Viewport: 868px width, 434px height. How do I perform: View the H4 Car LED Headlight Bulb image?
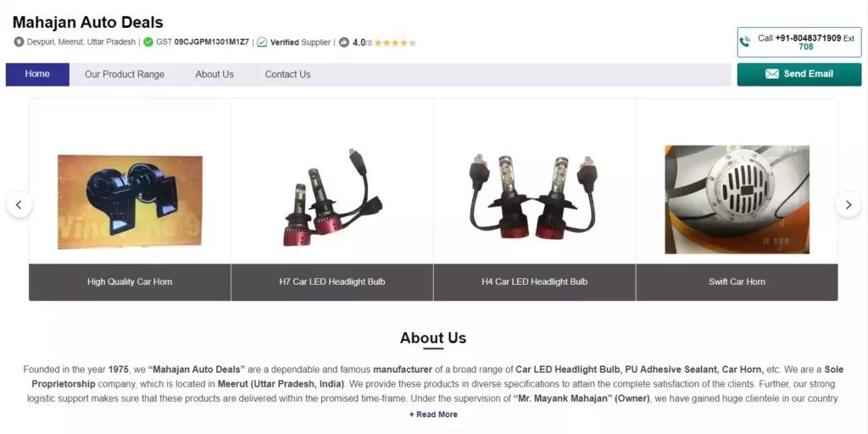coord(534,197)
